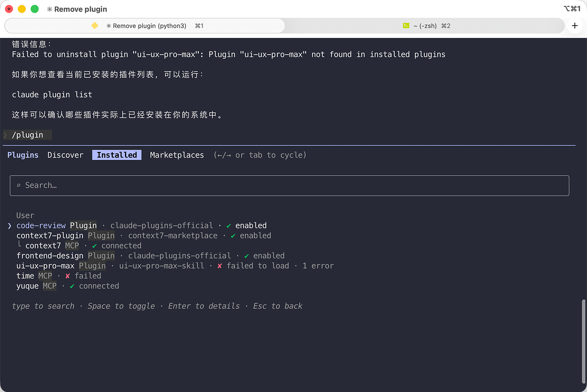587x392 pixels.
Task: Click green checkmark on context7-plugin row
Action: coord(233,236)
